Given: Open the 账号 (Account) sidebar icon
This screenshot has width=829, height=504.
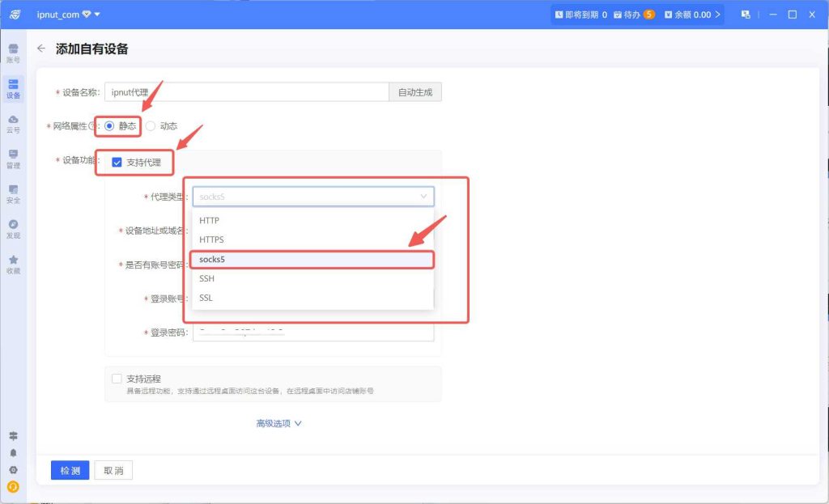Looking at the screenshot, I should 13,53.
